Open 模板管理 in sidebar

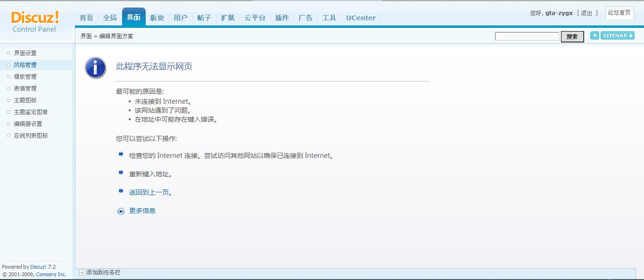25,77
